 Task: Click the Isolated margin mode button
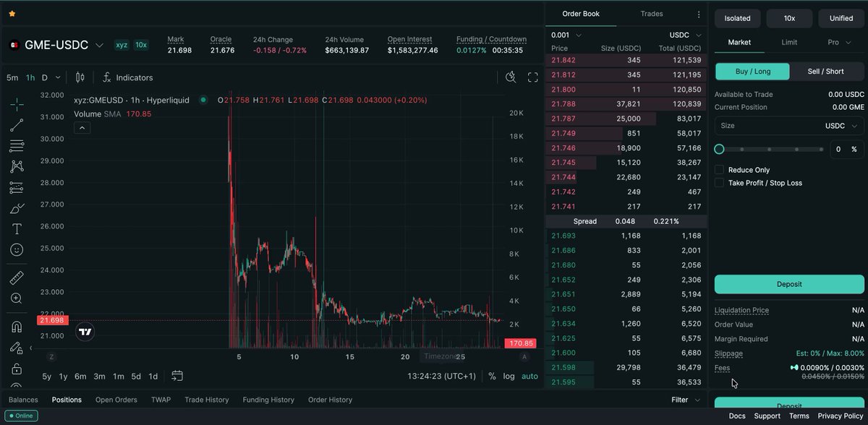(x=737, y=18)
